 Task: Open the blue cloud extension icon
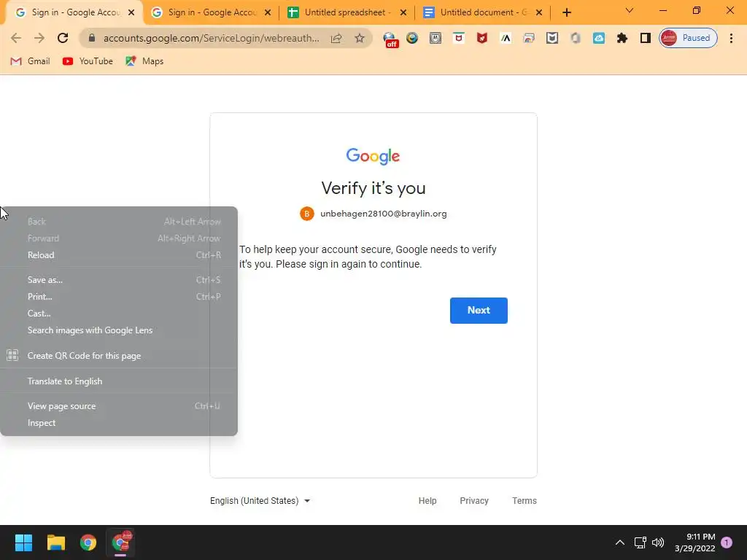click(x=599, y=38)
